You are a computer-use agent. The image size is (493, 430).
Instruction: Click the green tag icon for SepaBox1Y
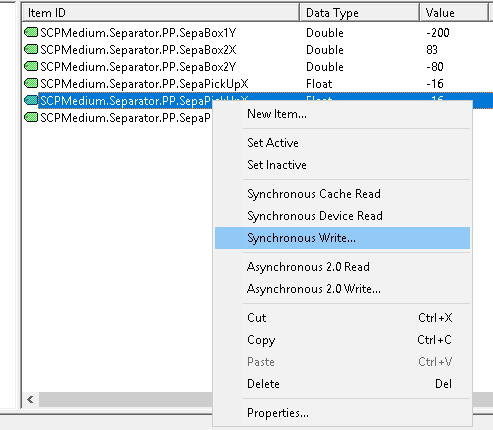(x=31, y=32)
